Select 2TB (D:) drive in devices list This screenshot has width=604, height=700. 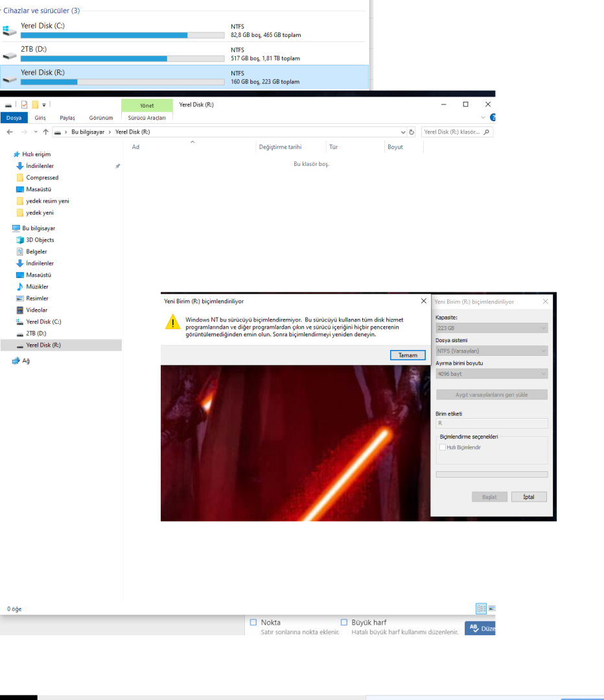point(184,54)
